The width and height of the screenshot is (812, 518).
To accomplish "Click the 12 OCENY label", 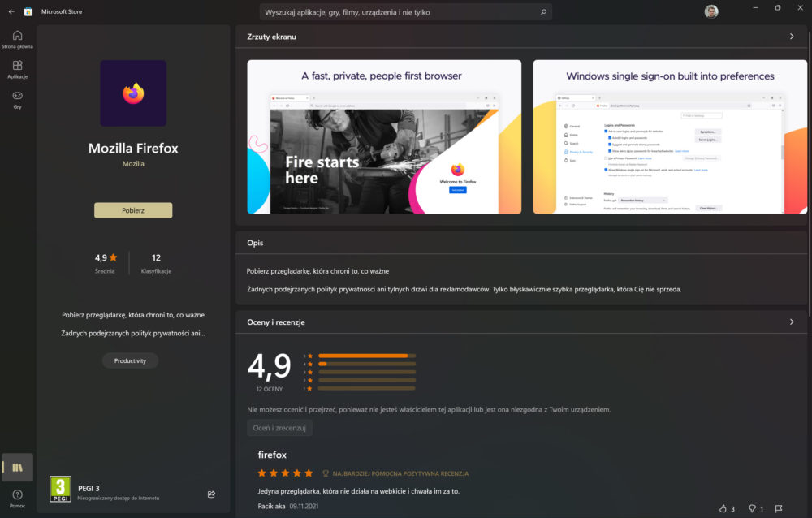I will tap(270, 389).
